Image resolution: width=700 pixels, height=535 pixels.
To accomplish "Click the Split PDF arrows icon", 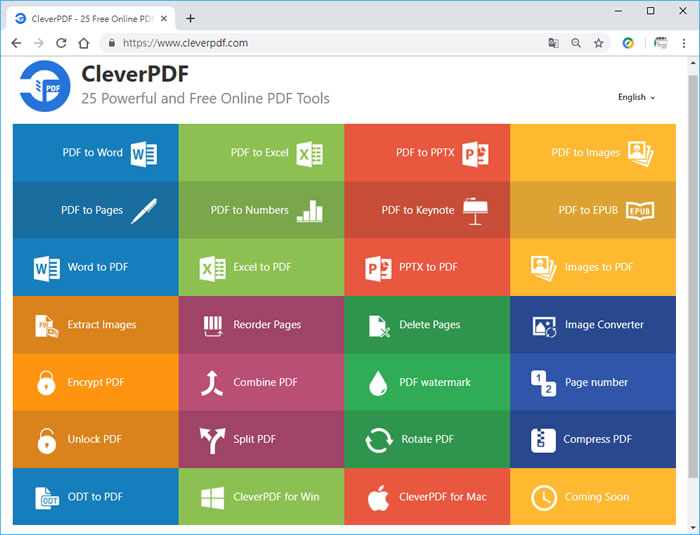I will click(x=212, y=440).
